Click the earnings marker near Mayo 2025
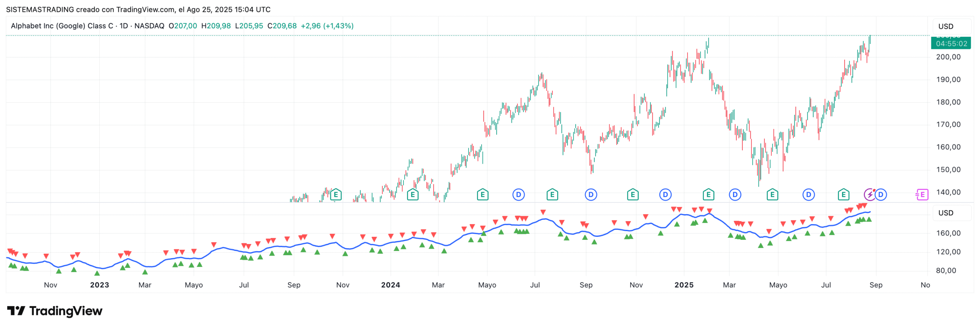Screen dimensions: 980x329 772,195
